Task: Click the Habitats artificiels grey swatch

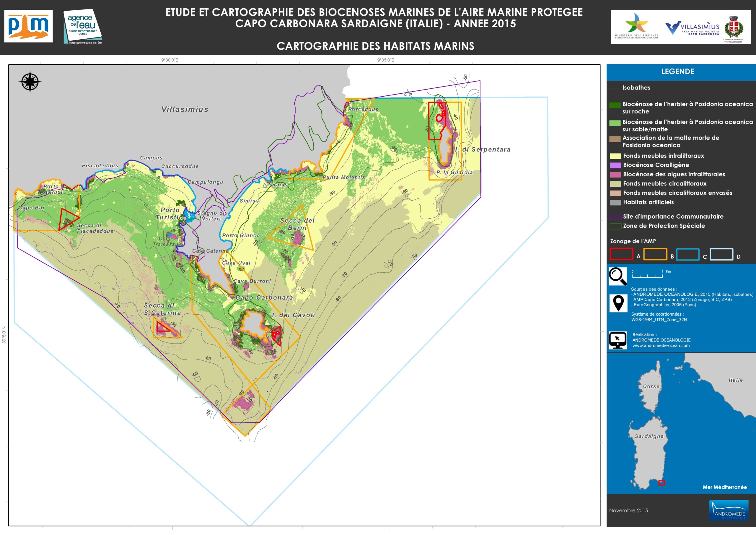Action: click(x=615, y=203)
